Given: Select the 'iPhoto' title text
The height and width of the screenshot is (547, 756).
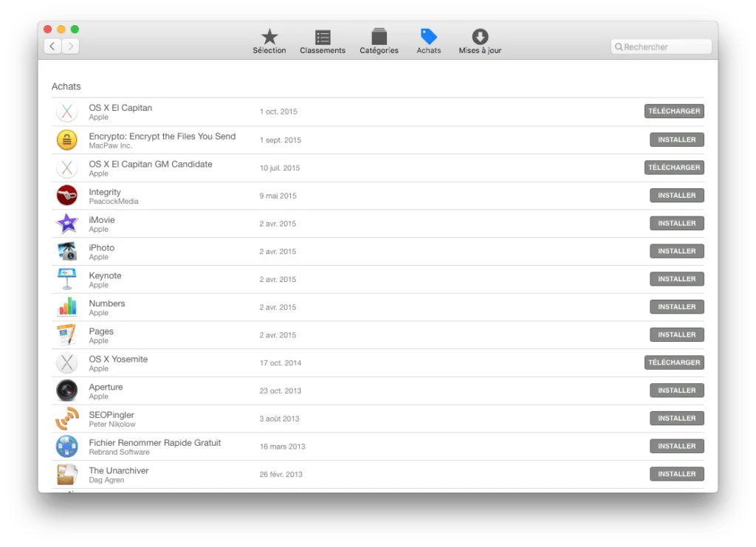Looking at the screenshot, I should 102,248.
